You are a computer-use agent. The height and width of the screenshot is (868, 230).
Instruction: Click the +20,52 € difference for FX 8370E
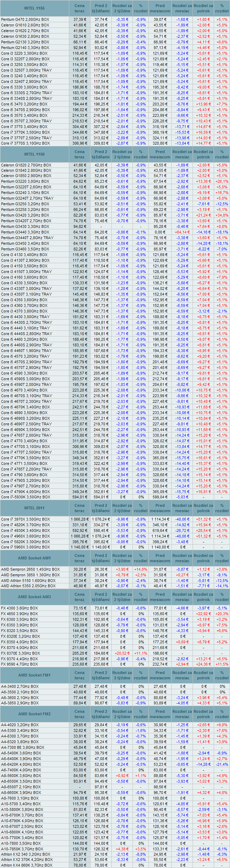pyautogui.click(x=122, y=653)
